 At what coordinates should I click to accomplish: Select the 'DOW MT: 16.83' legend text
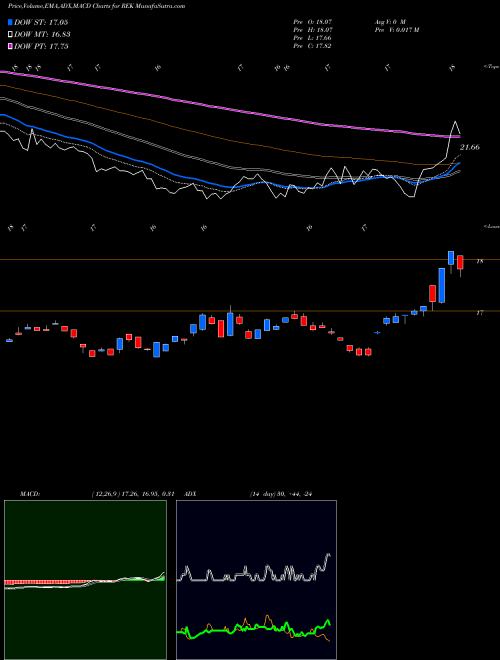(42, 35)
